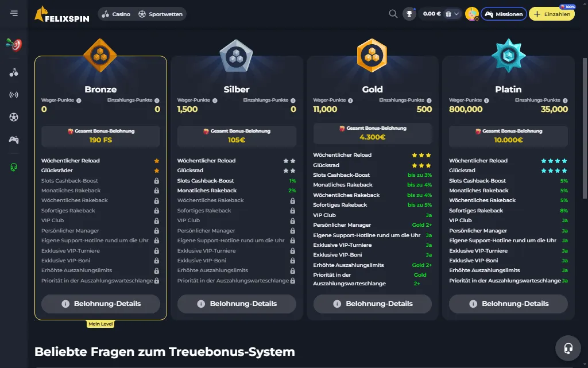588x368 pixels.
Task: Click the Mein Level badge under Bronze
Action: pyautogui.click(x=101, y=324)
